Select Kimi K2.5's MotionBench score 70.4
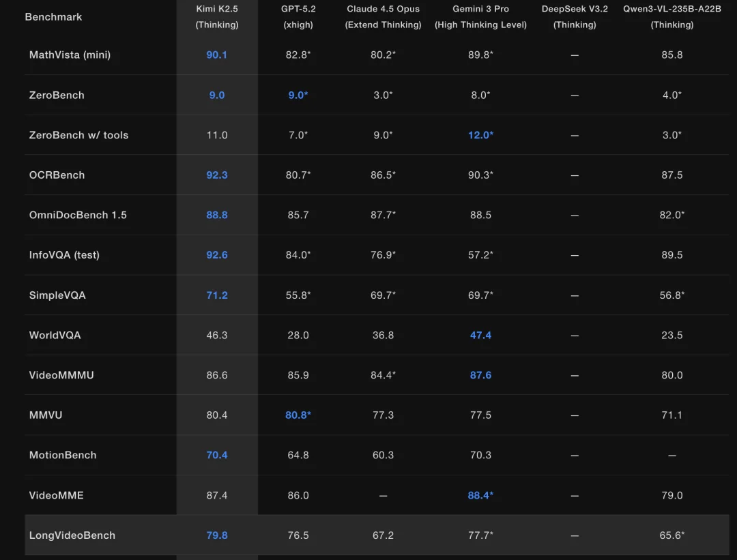737x560 pixels. pos(217,455)
